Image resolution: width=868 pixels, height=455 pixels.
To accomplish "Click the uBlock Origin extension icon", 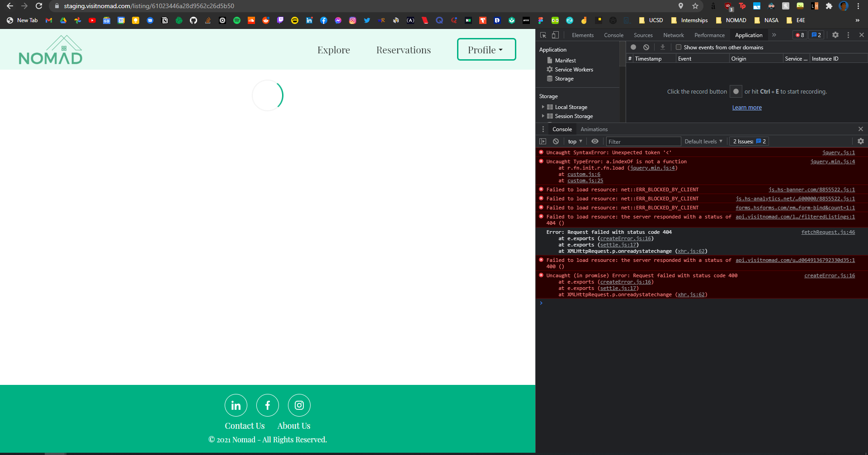I will coord(728,6).
